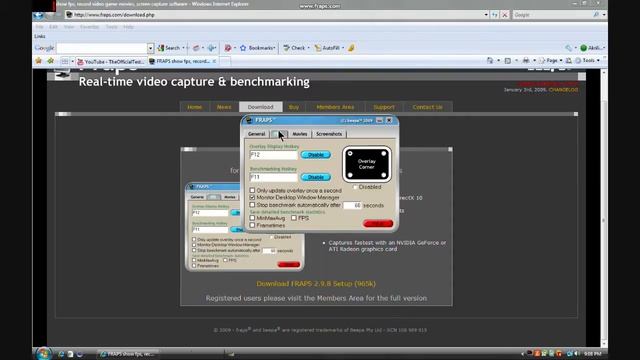Click the Refresh icon beside the address bar
Viewport: 640px width, 360px height.
[495, 15]
